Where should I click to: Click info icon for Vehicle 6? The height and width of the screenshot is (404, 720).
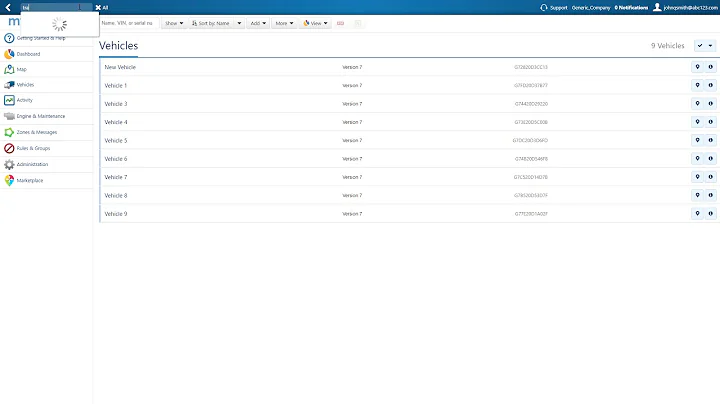pyautogui.click(x=710, y=159)
